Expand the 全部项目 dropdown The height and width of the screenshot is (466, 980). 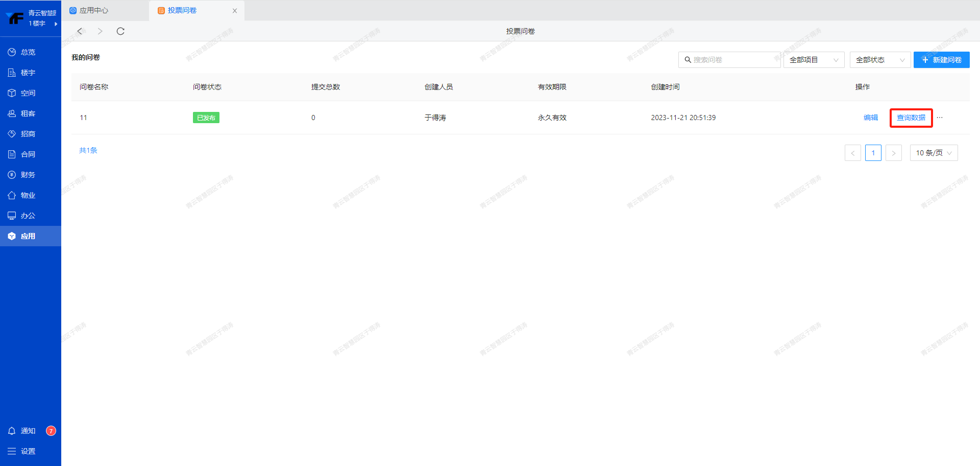814,60
